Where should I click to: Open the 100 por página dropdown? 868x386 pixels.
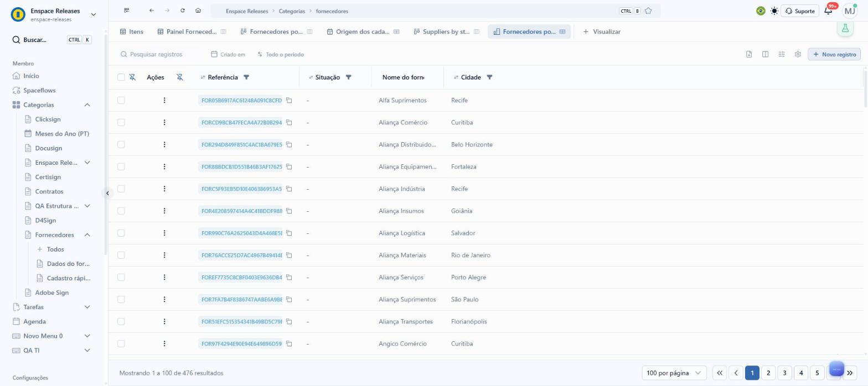click(674, 373)
